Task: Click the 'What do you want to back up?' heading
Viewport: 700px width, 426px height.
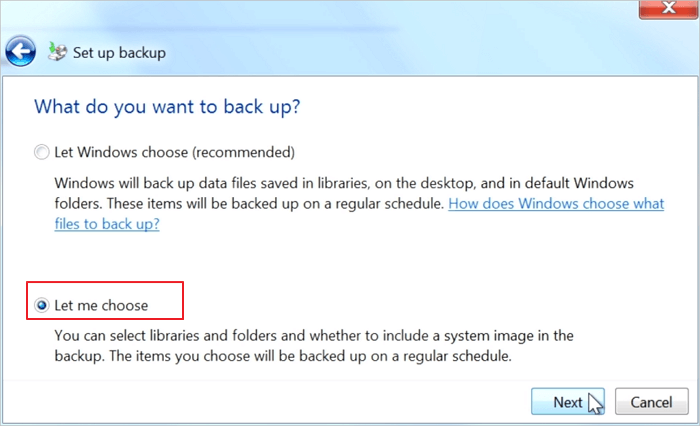Action: coord(167,107)
